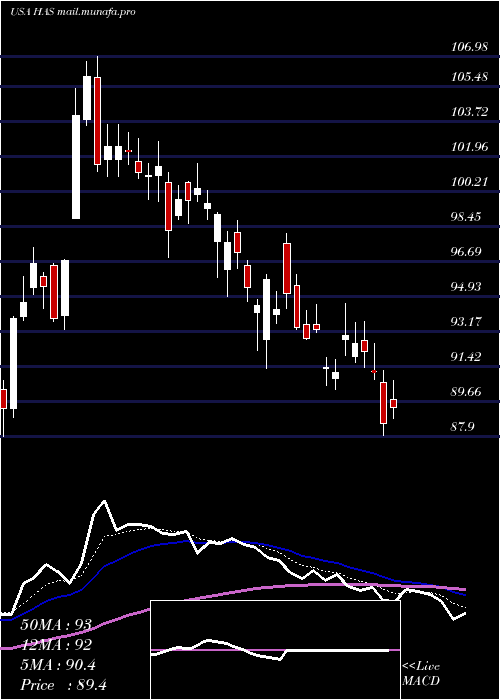
Task: Click the 96.69 price level label
Action: coord(466,251)
